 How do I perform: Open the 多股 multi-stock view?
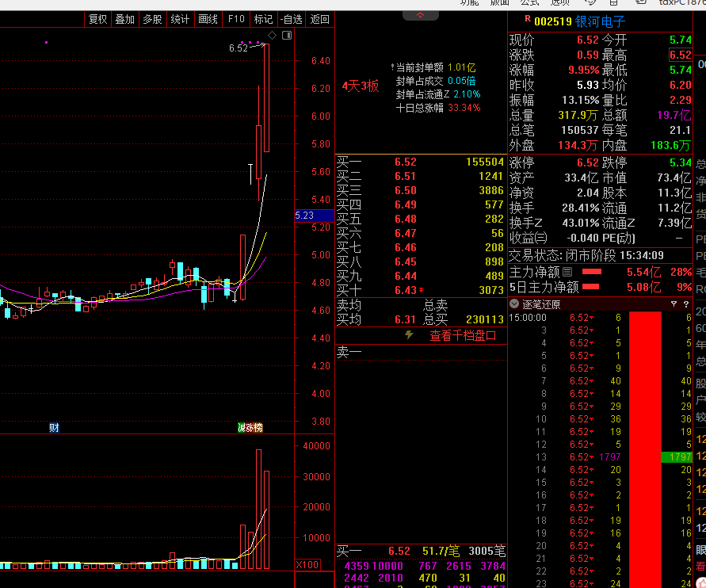pyautogui.click(x=152, y=19)
